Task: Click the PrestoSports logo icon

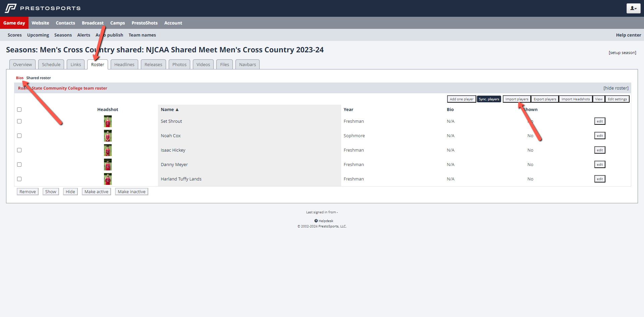Action: tap(11, 8)
